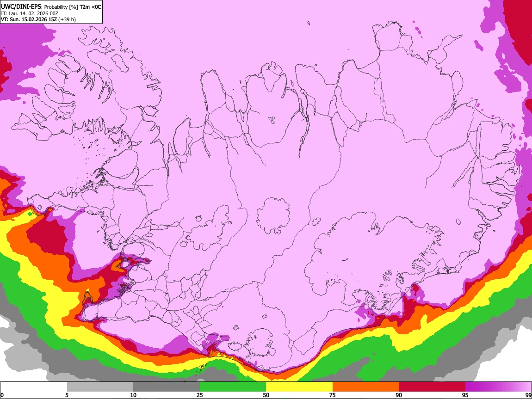
Task: Click the white 0-5 legend color segment
Action: 34,387
